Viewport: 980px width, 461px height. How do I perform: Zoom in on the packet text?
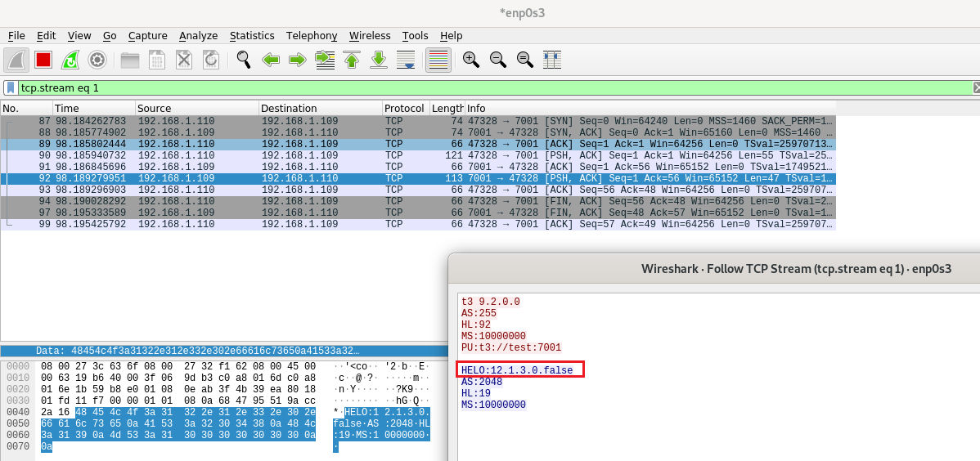470,60
